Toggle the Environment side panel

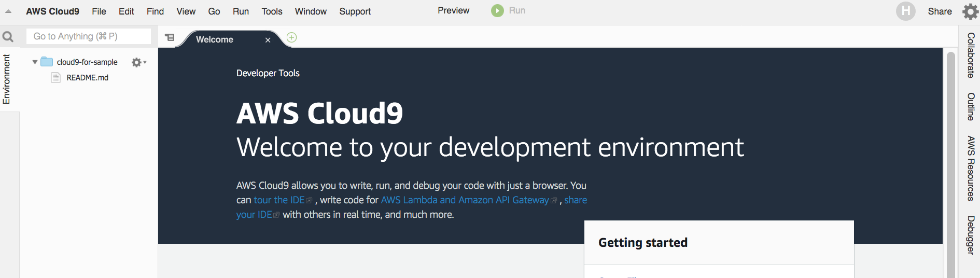point(6,79)
